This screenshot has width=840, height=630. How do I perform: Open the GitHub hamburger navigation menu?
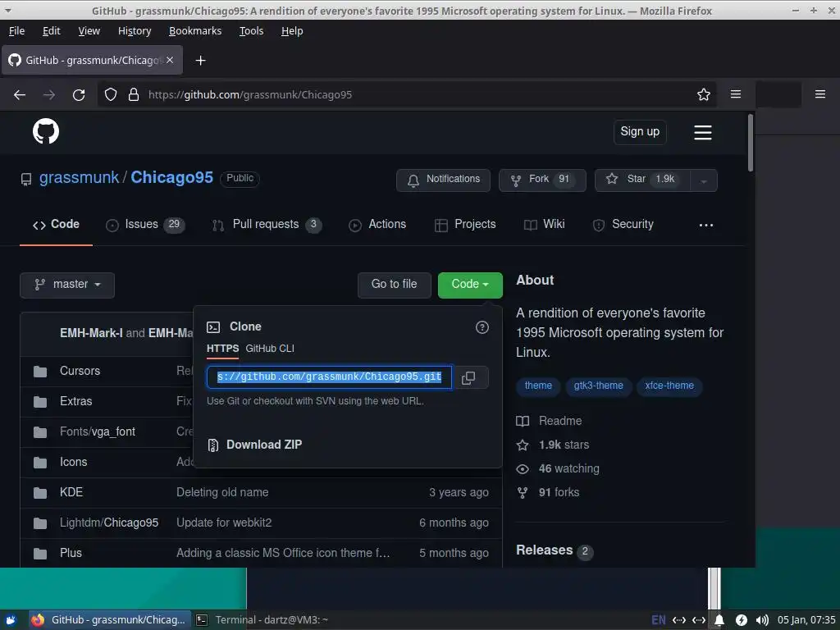pyautogui.click(x=702, y=132)
